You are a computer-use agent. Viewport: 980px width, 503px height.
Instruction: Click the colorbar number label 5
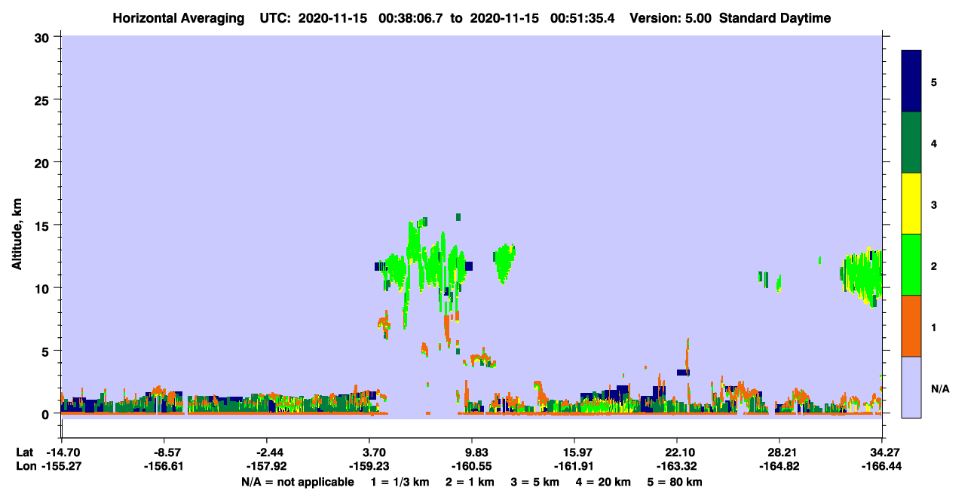point(934,81)
